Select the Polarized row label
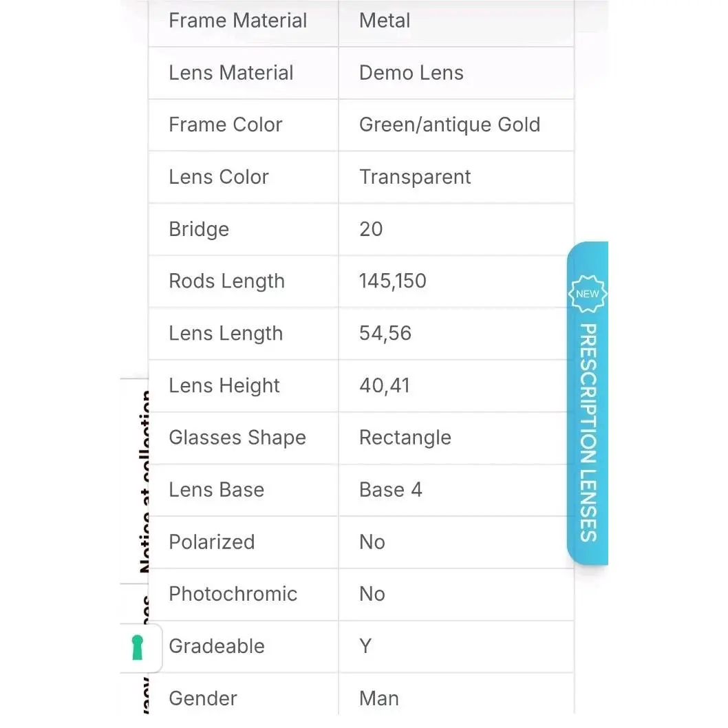 pos(212,542)
